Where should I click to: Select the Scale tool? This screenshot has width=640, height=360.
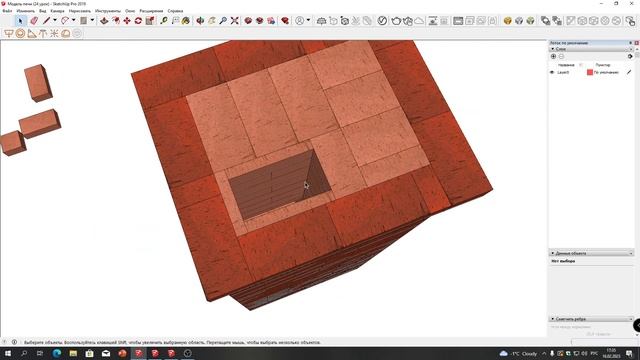point(150,20)
